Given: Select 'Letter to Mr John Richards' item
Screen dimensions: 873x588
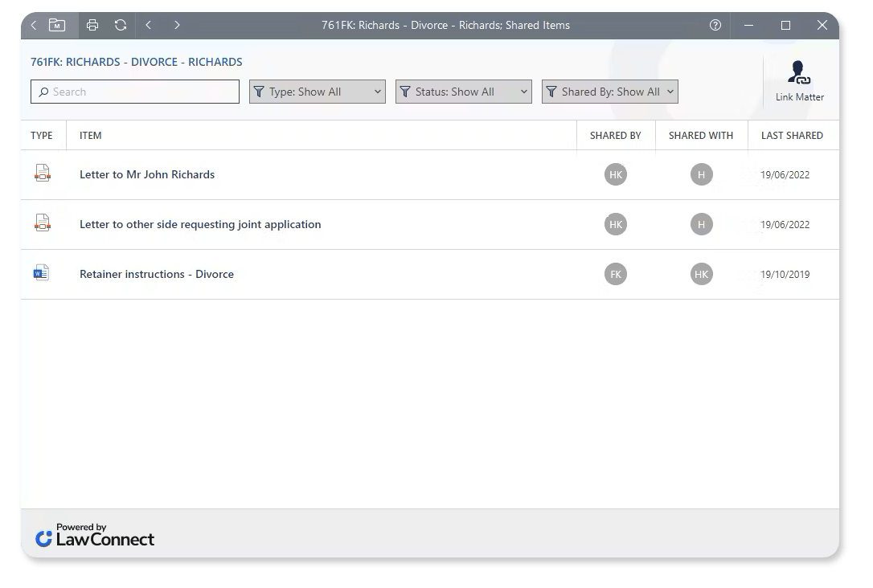Looking at the screenshot, I should click(147, 174).
